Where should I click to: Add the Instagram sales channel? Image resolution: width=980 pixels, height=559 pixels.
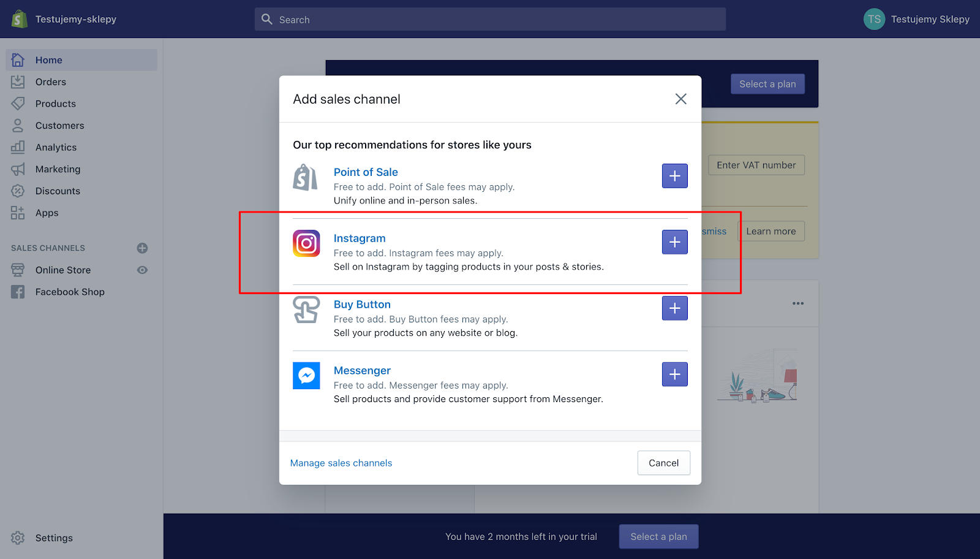coord(674,242)
